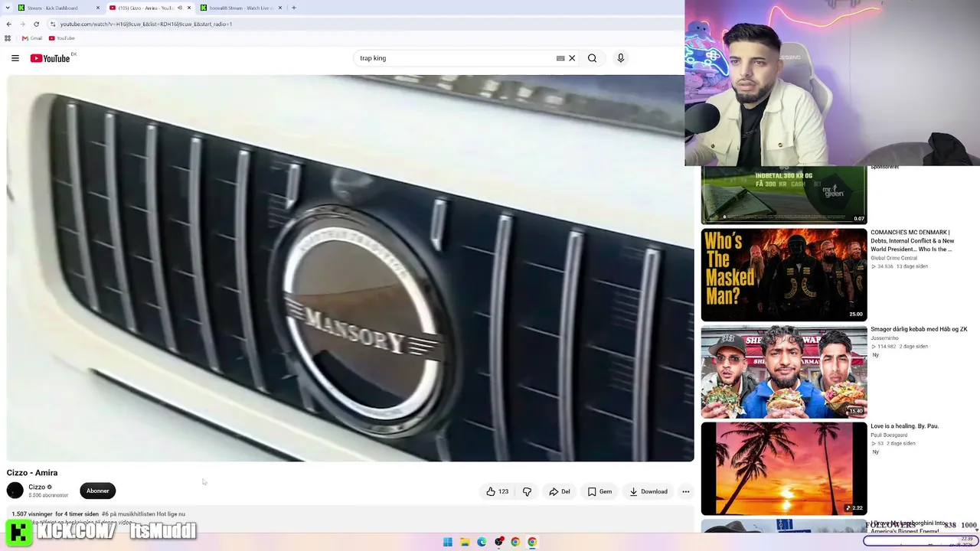Switch to the Kick Dashboard tab

pos(57,8)
